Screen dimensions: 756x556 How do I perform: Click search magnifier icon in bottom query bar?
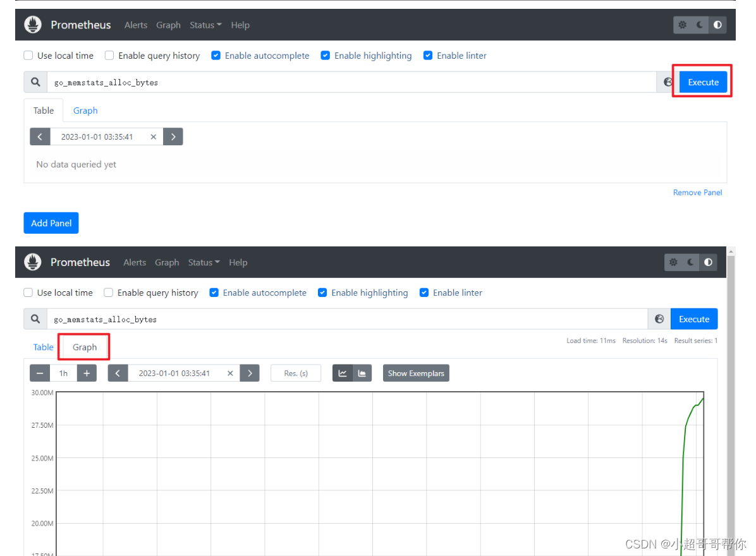35,319
